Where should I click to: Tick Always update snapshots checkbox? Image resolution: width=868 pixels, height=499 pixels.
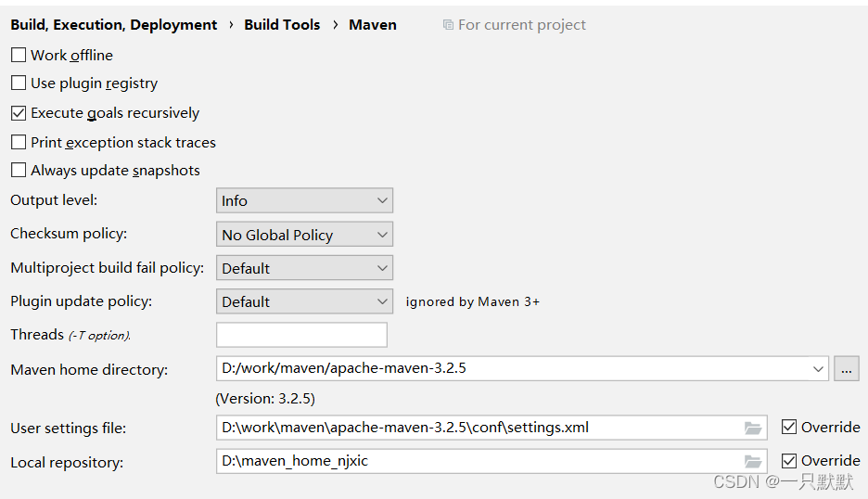coord(19,170)
